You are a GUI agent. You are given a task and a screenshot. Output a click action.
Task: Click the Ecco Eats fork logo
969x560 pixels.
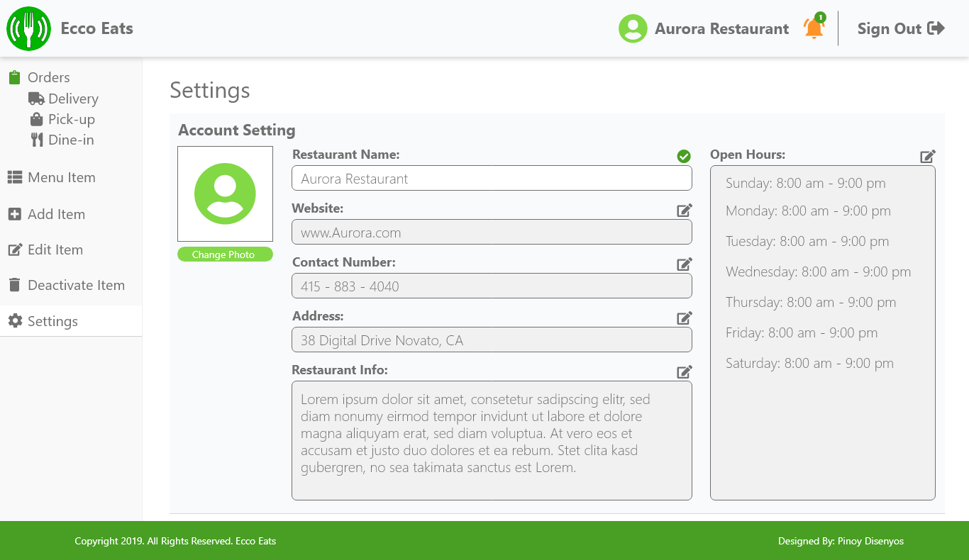[x=28, y=29]
